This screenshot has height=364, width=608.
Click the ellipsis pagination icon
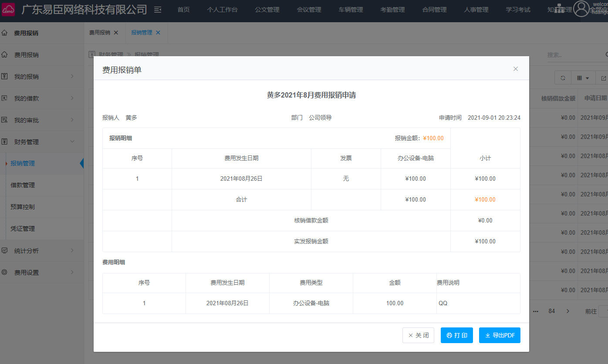[x=536, y=311]
